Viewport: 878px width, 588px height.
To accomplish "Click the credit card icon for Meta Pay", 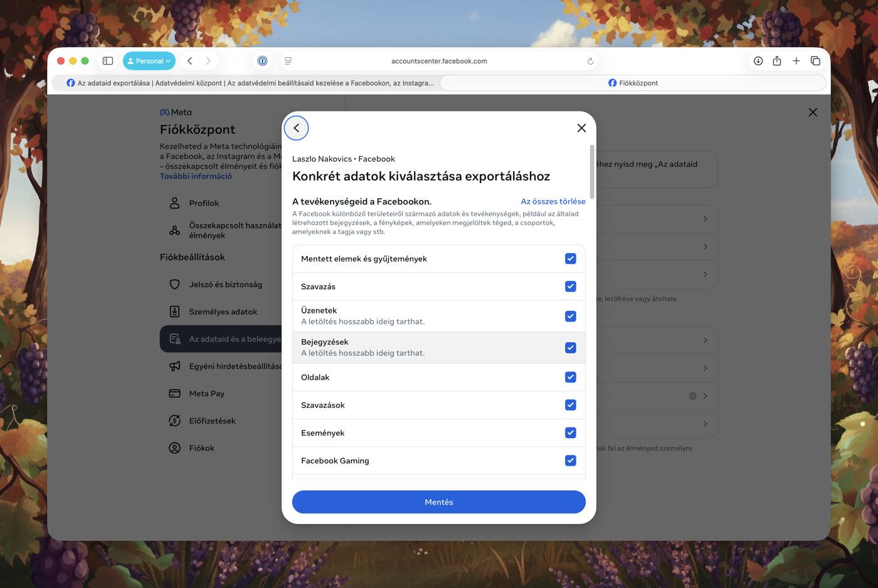I will pos(175,394).
